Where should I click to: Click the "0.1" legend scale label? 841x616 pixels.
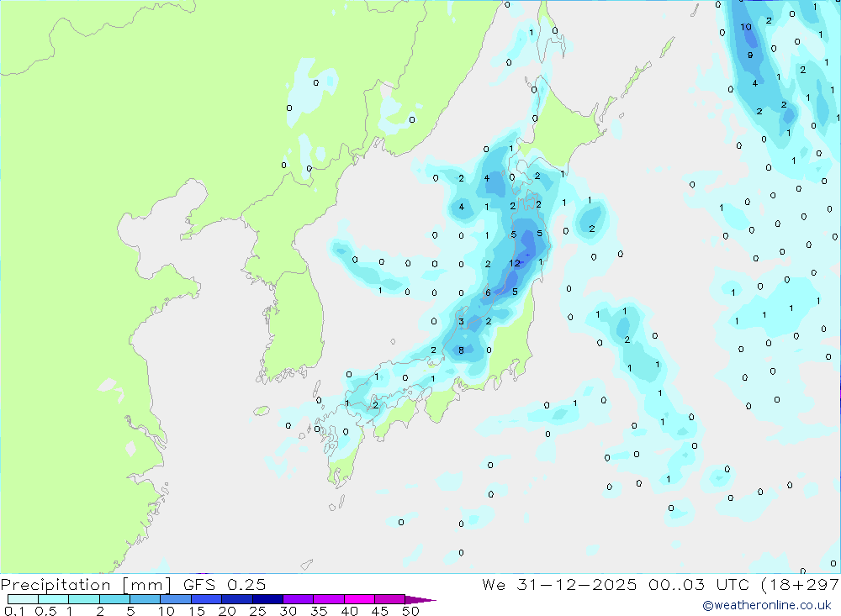[x=14, y=611]
